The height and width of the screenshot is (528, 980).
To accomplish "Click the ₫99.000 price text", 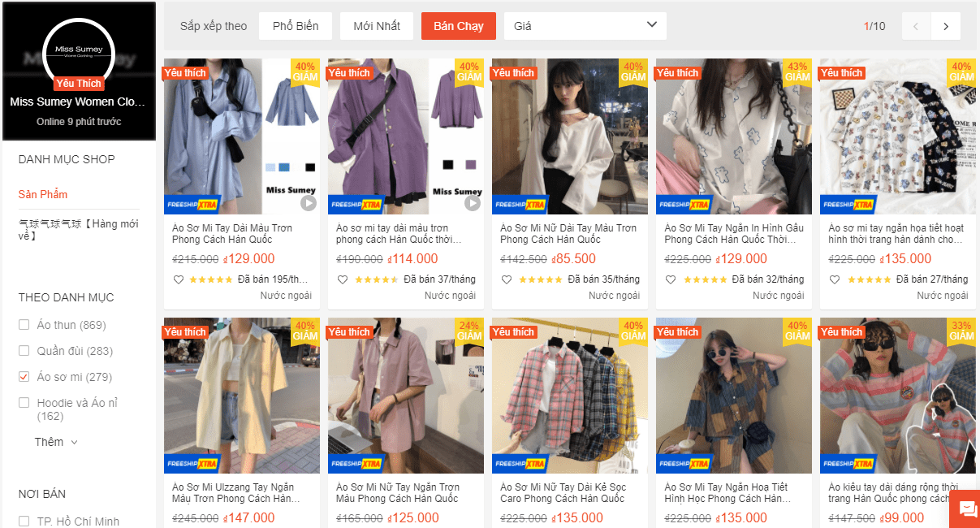I will (x=902, y=518).
